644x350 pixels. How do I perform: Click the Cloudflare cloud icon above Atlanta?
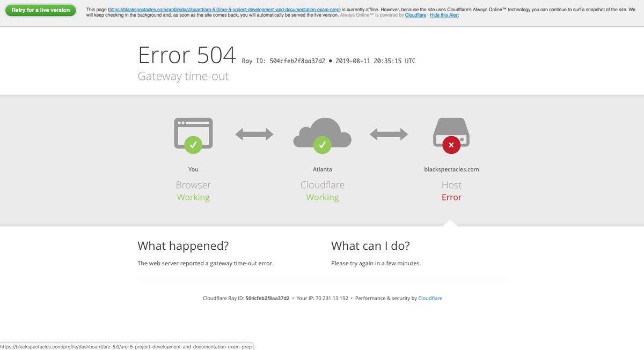tap(323, 135)
